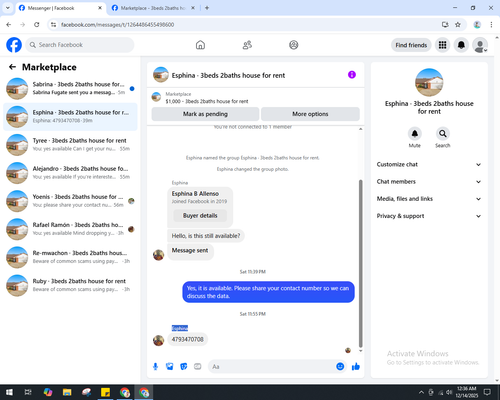Attach a photo with the image icon
500x400 pixels.
(170, 367)
